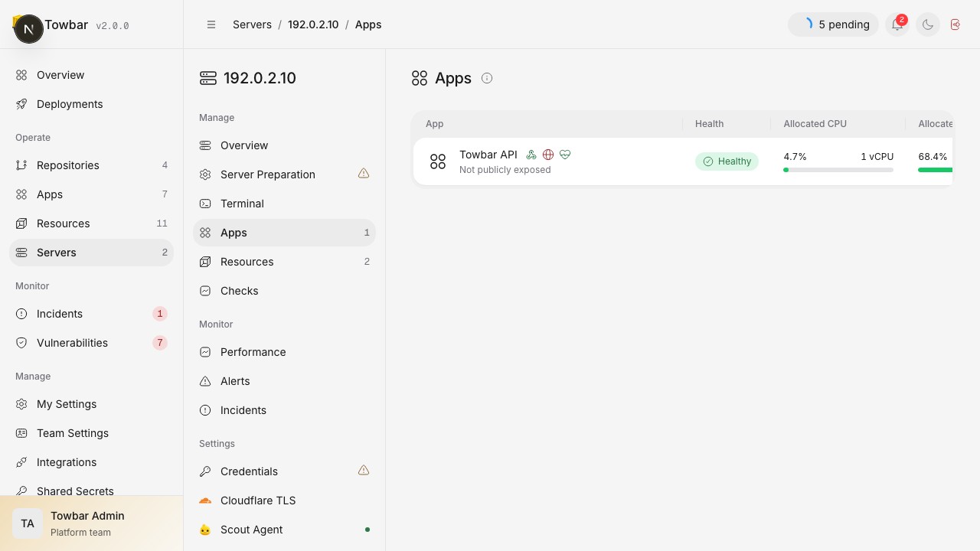980x551 pixels.
Task: Open Vulnerabilities in the sidebar
Action: 91,343
